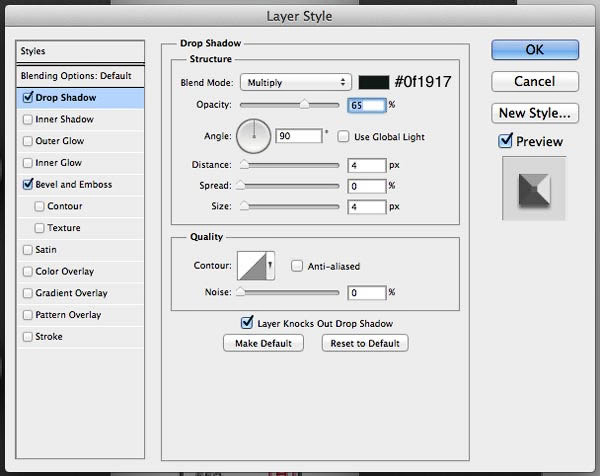Enable the Satin checkbox
This screenshot has height=476, width=600.
[28, 250]
